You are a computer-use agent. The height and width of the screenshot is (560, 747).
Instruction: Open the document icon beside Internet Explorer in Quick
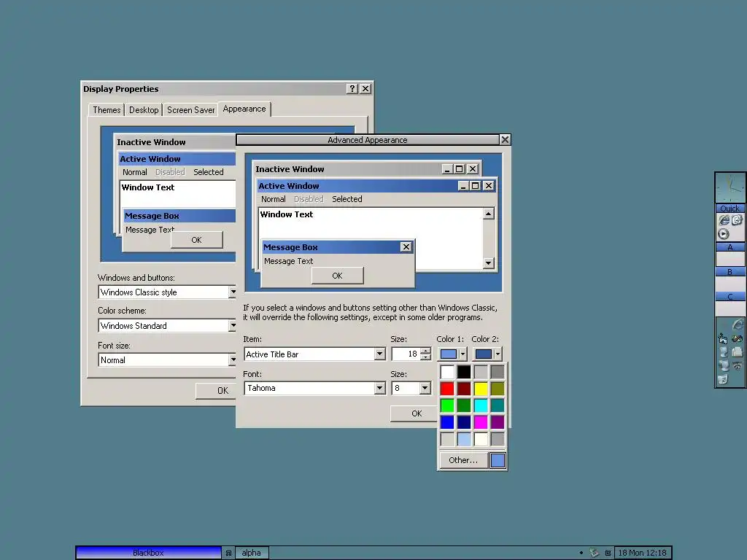[x=737, y=220]
